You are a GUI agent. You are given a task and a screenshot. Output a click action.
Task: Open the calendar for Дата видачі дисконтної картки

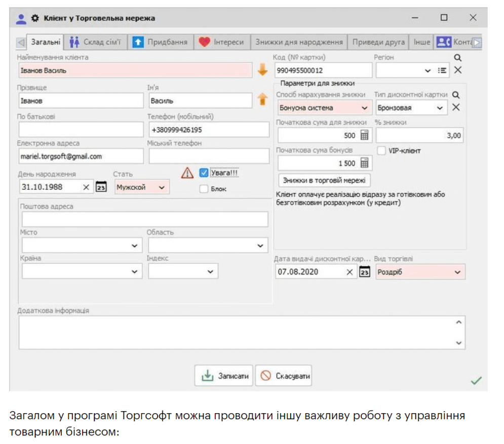(364, 272)
